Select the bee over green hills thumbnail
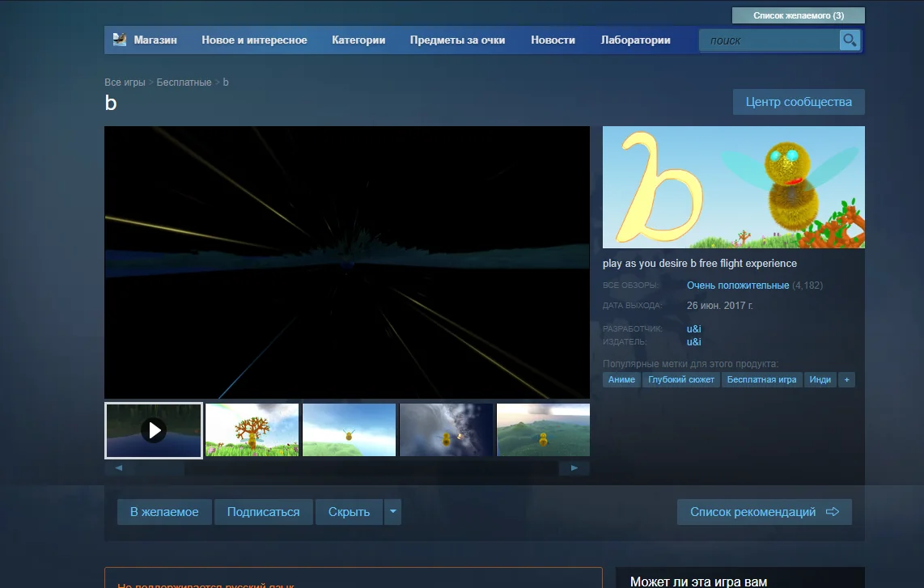 click(544, 429)
